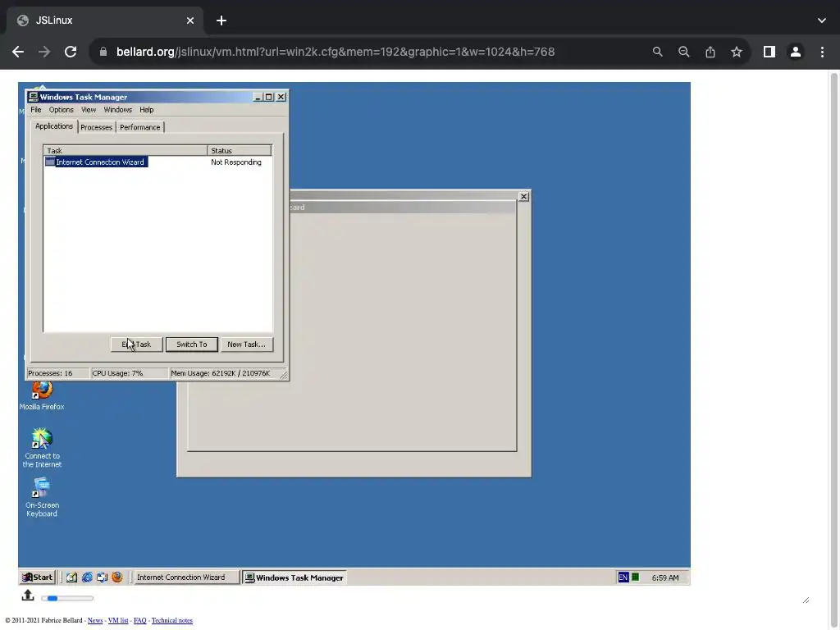840x630 pixels.
Task: Open a new browser tab
Action: [x=221, y=21]
